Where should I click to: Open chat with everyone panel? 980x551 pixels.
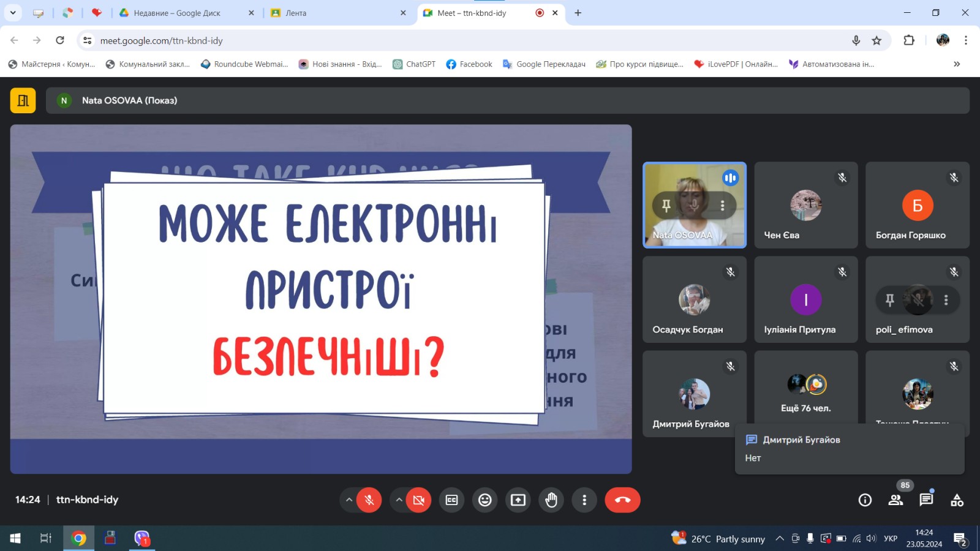point(926,500)
